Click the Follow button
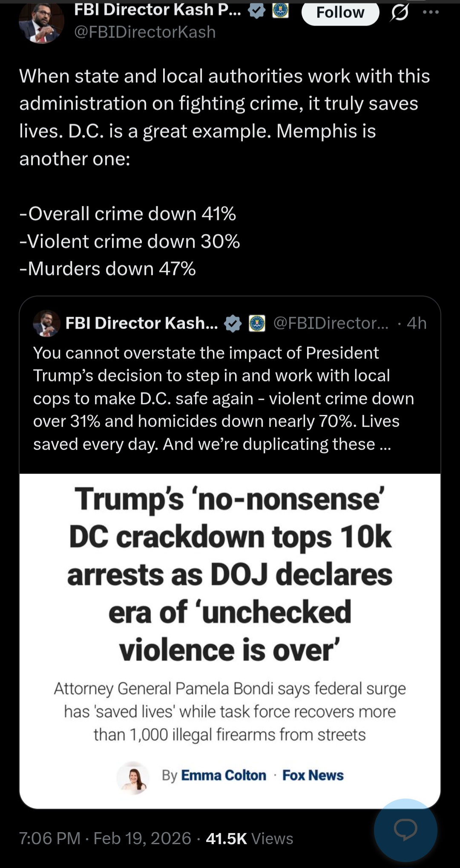The image size is (460, 868). click(x=340, y=13)
